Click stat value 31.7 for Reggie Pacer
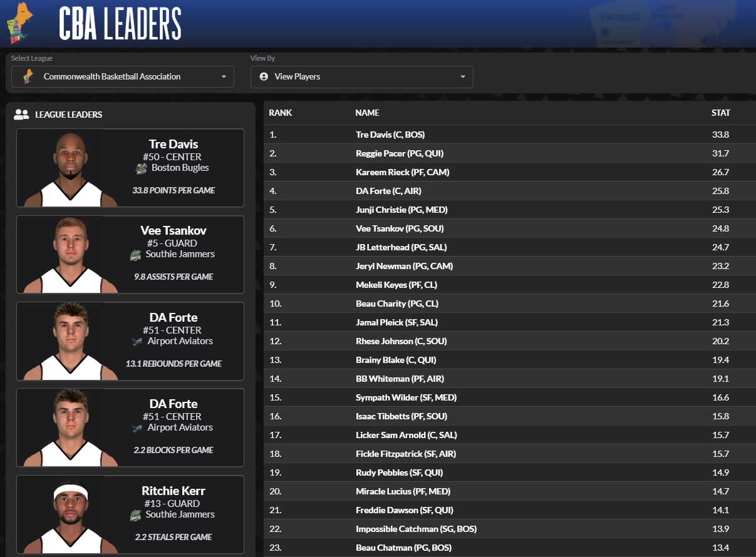756x557 pixels. tap(720, 153)
